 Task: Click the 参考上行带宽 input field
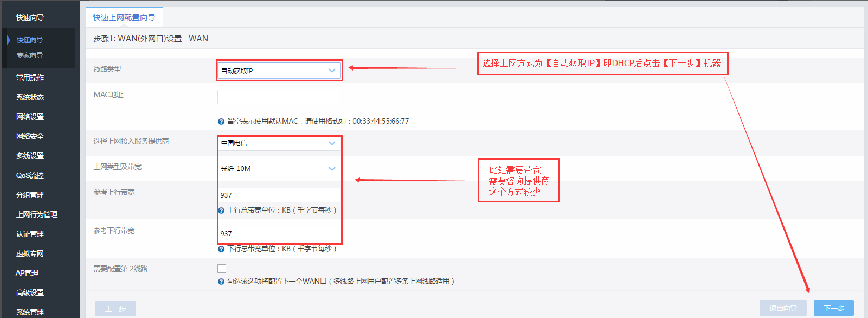pos(279,195)
